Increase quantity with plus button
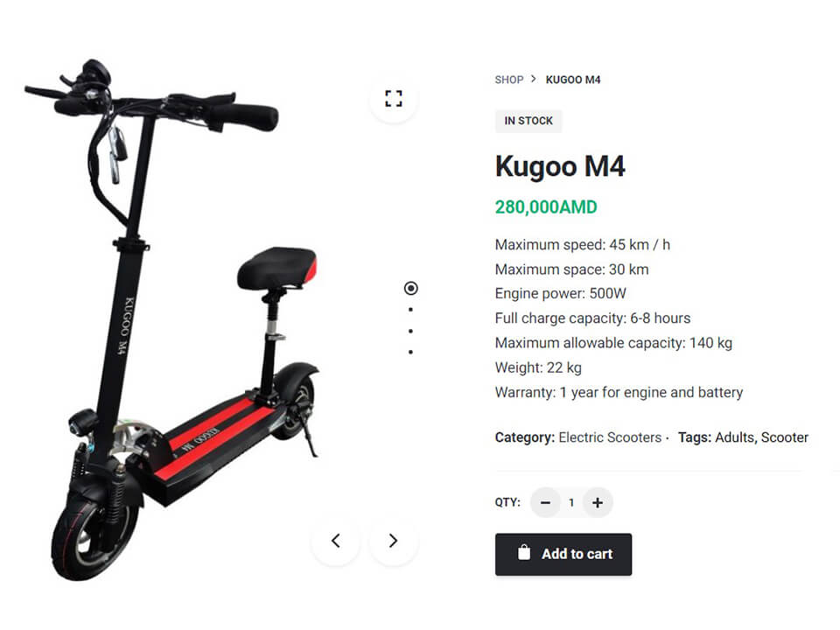The height and width of the screenshot is (630, 840). tap(598, 502)
